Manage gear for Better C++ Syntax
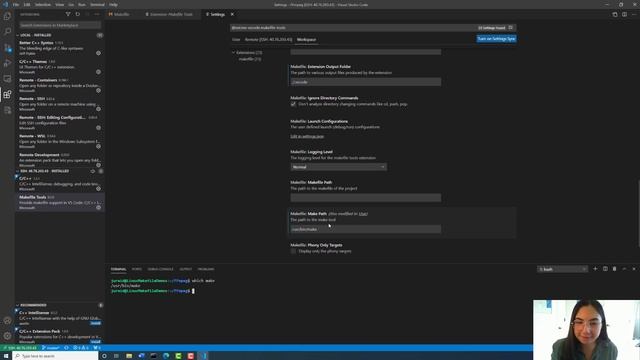Image resolution: width=640 pixels, height=360 pixels. (x=98, y=53)
